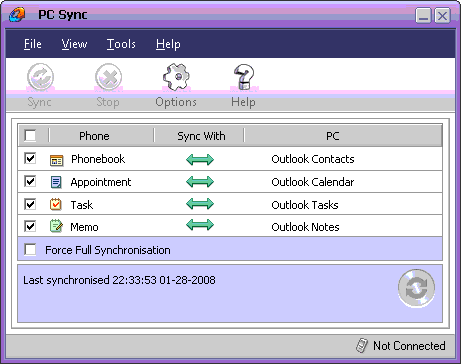
Task: Uncheck the Memo checkbox
Action: (x=30, y=226)
